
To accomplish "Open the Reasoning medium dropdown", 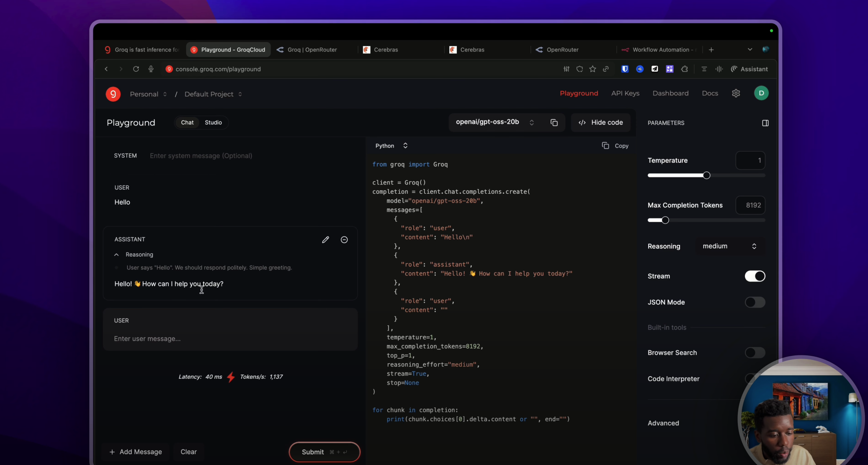I will coord(729,246).
